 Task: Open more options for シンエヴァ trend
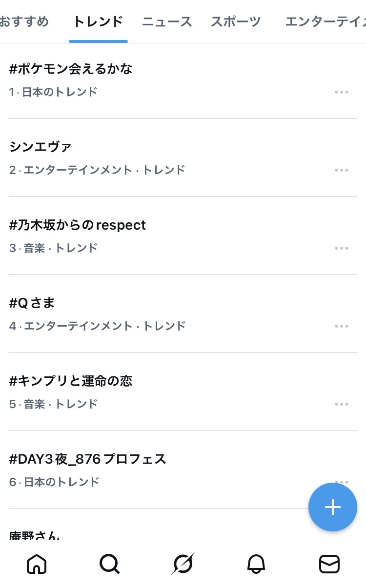(342, 170)
